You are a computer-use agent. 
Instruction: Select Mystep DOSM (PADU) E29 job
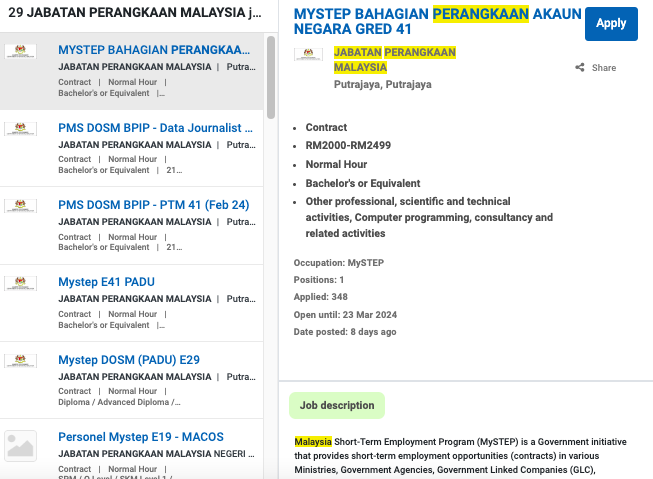tap(129, 360)
